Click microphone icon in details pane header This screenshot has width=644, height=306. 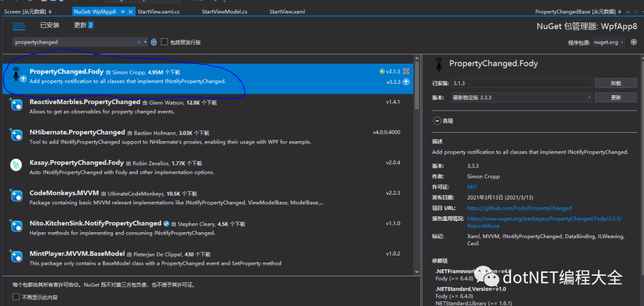pos(439,64)
